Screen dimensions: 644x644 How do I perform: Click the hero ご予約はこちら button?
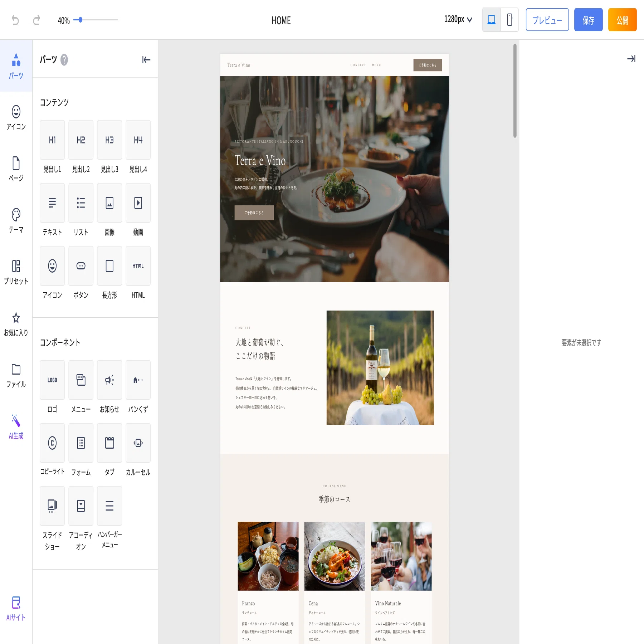pos(254,213)
